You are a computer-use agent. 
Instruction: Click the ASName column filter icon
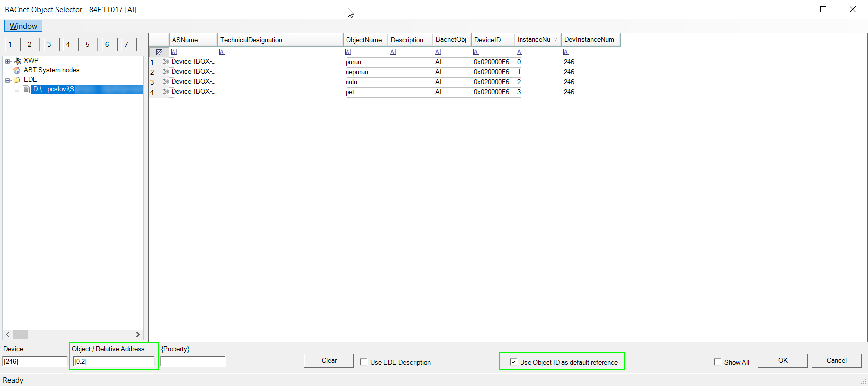tap(174, 52)
